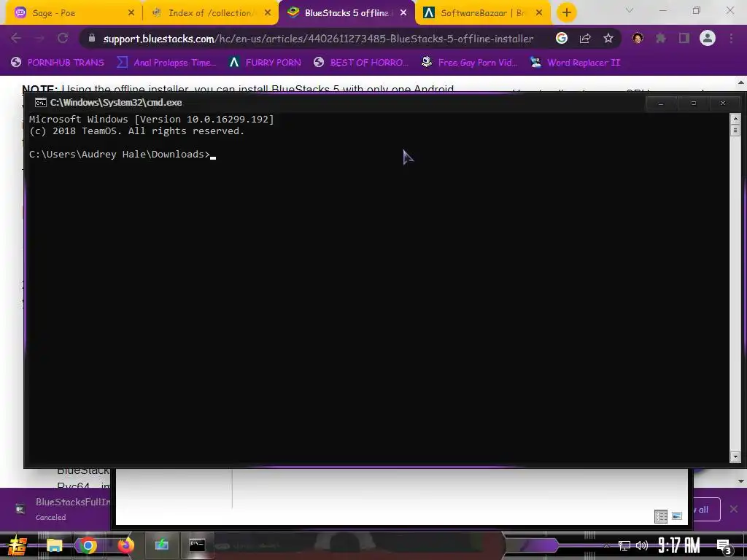The image size is (747, 560).
Task: Open the Chrome three-dot menu
Action: [731, 38]
